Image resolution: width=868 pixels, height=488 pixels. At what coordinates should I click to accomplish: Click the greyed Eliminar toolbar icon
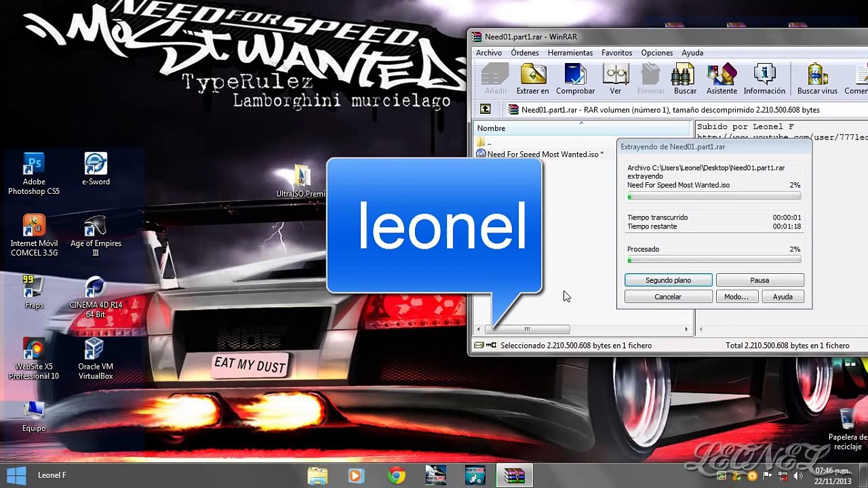point(651,79)
